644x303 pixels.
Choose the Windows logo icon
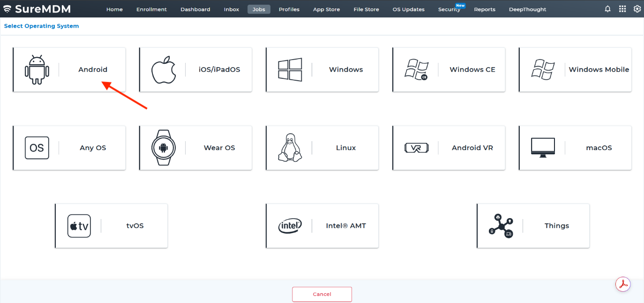click(290, 70)
